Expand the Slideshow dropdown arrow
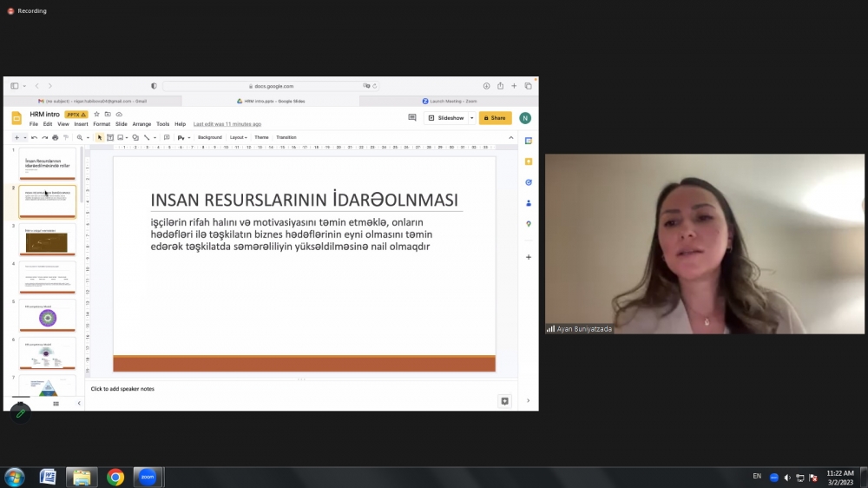 click(x=471, y=117)
